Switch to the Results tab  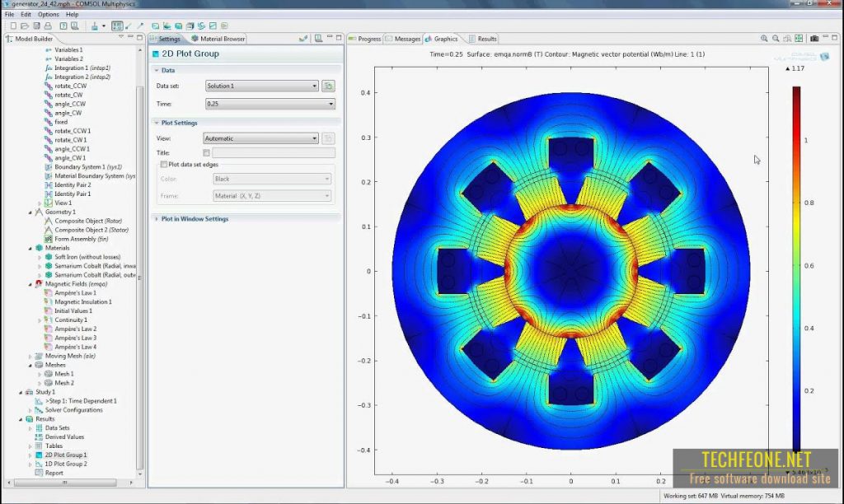pos(483,39)
